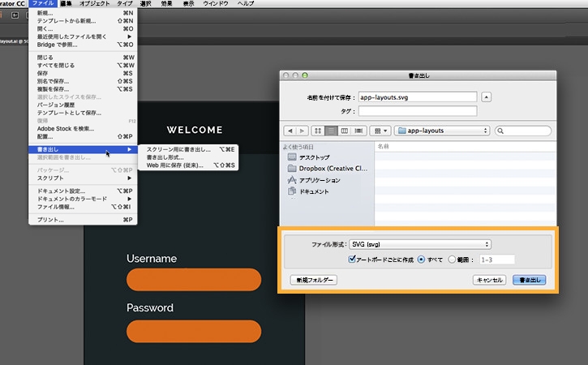Select Dropbox (Creative Cl... in sidebar
Image resolution: width=588 pixels, height=365 pixels.
coord(328,169)
